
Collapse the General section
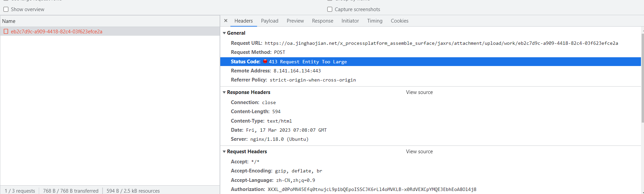click(x=224, y=33)
